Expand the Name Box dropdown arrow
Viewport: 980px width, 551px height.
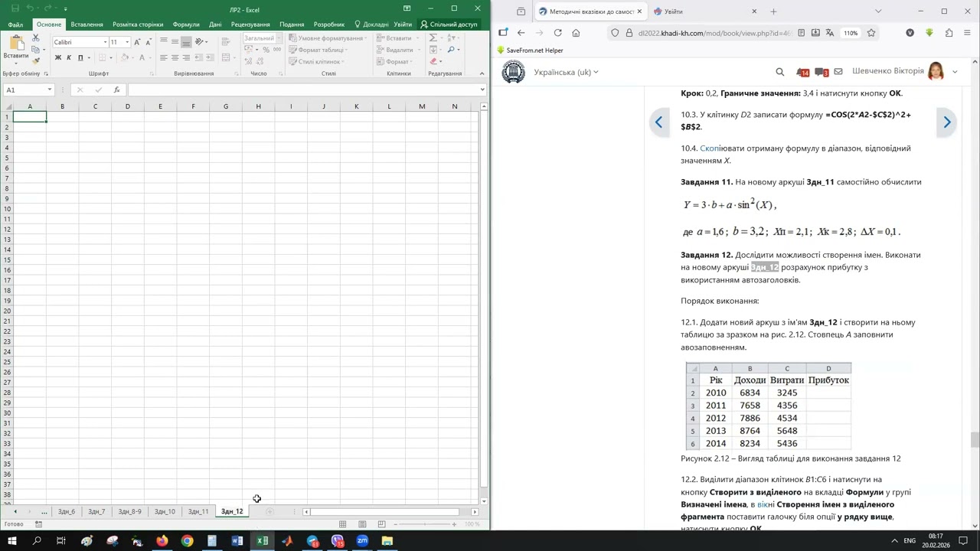49,90
